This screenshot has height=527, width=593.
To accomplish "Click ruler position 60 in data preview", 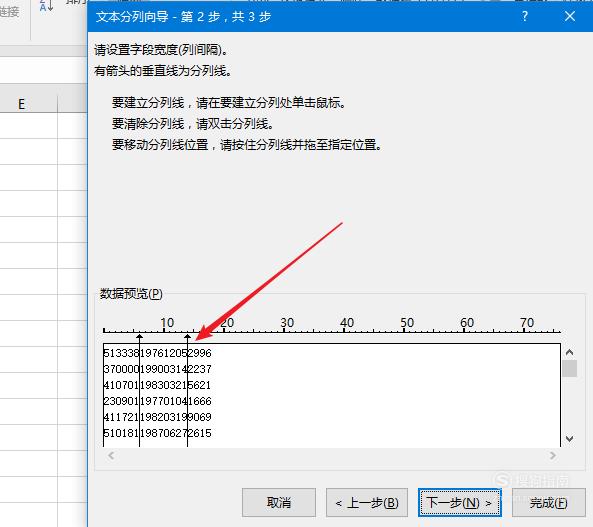I will tap(467, 323).
